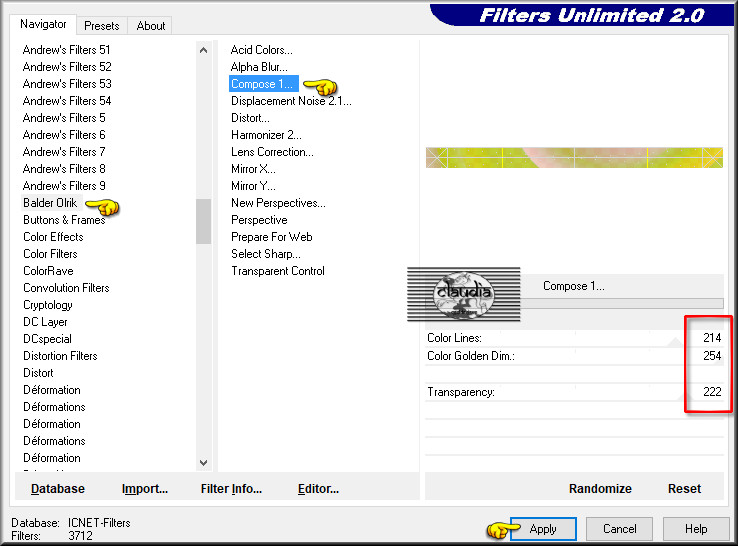Choose Alpha Blur... filter

[259, 67]
